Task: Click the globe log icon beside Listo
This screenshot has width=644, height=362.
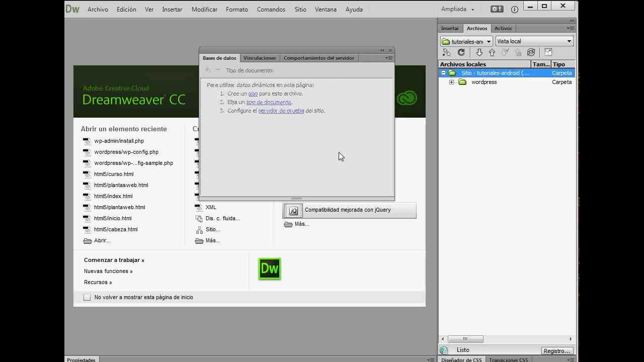Action: 444,350
